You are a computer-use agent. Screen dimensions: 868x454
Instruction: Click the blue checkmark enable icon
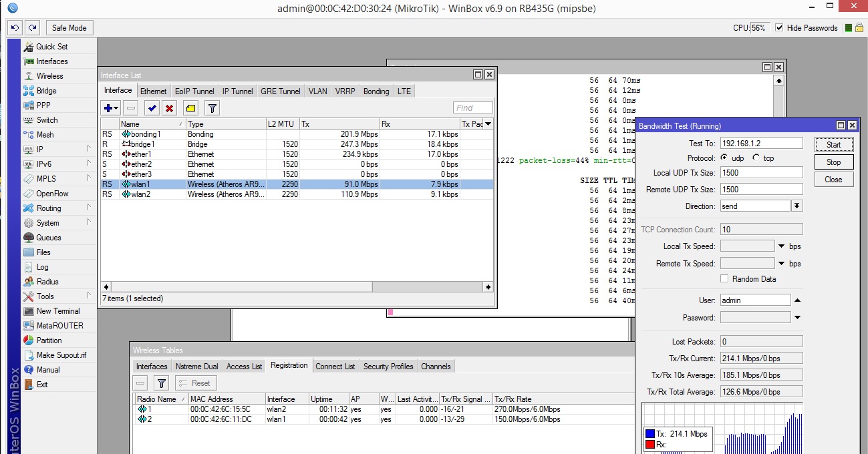[152, 108]
